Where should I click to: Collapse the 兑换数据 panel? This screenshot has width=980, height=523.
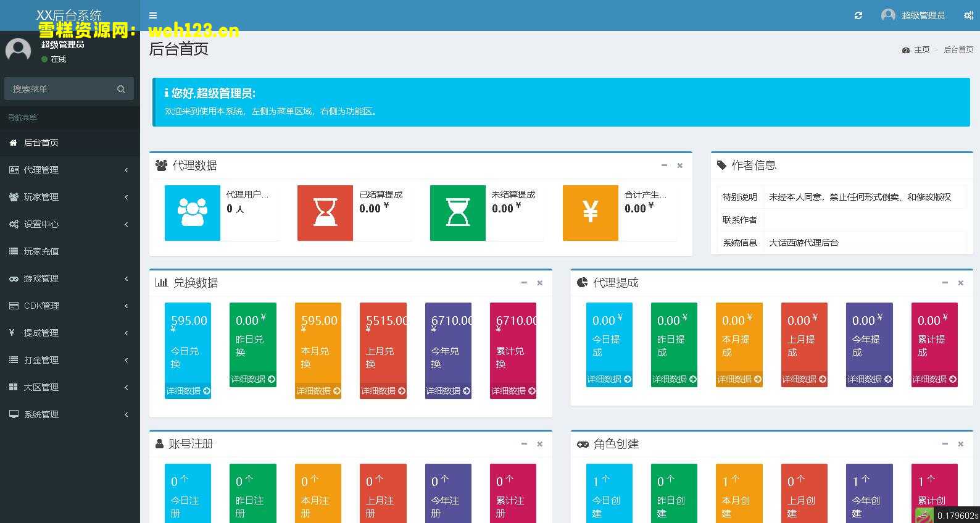(x=524, y=283)
